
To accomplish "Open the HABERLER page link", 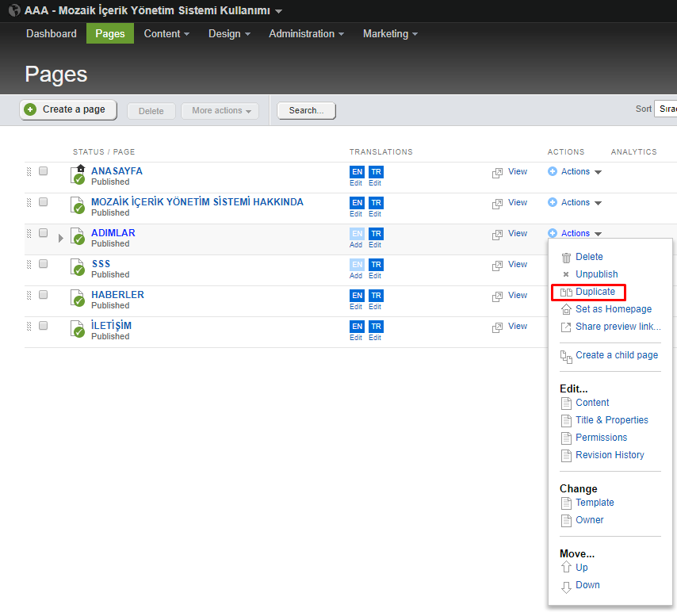I will click(x=117, y=295).
